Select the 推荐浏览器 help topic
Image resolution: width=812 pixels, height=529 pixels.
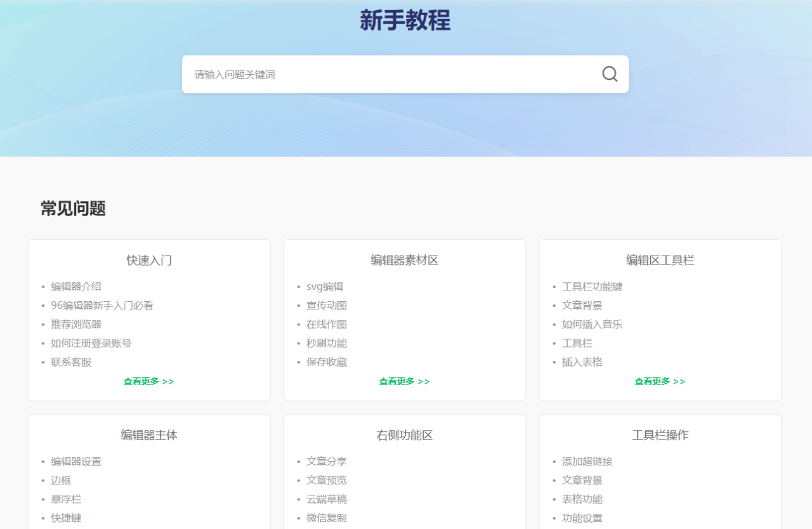76,324
